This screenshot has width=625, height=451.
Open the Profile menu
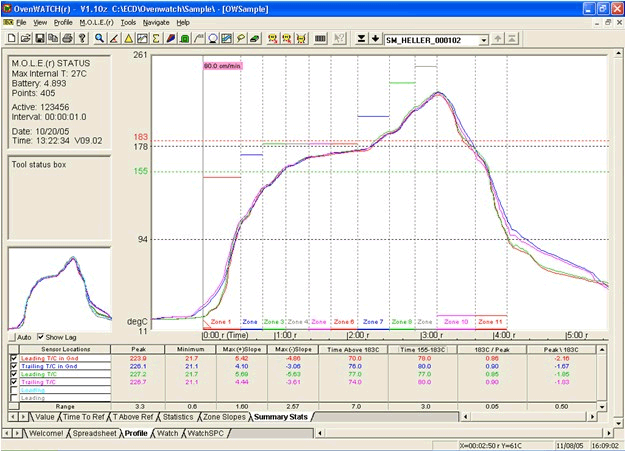pyautogui.click(x=63, y=23)
